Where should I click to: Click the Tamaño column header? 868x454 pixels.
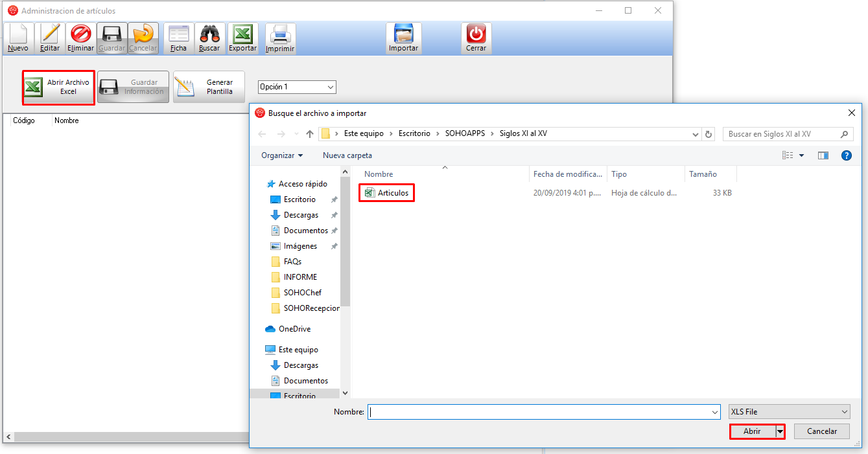703,174
